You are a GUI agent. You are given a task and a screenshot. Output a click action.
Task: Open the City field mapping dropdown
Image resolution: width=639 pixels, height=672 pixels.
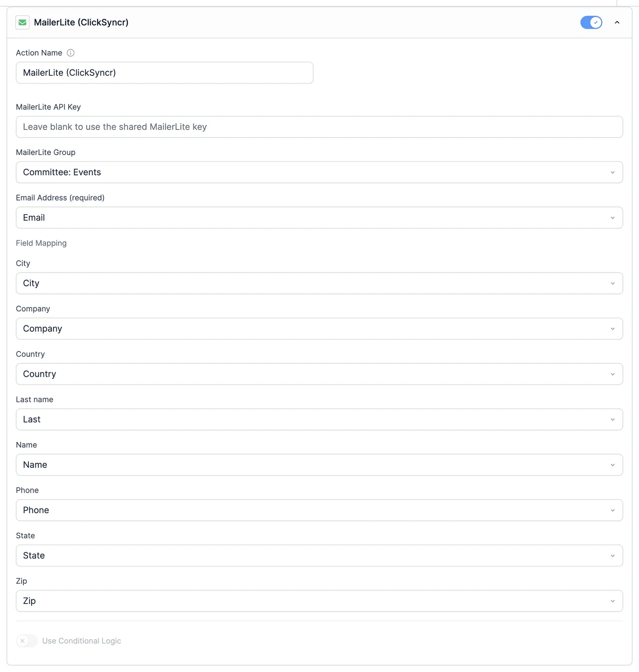(319, 283)
